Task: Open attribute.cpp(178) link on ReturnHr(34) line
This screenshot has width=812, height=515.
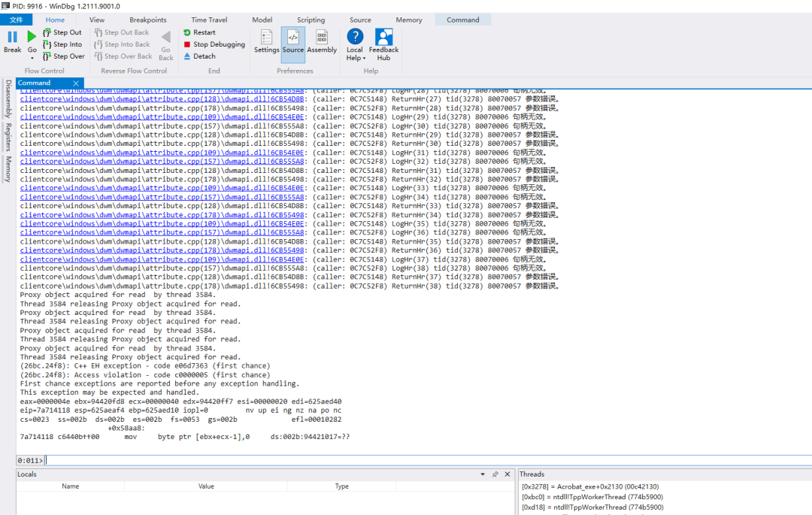Action: (162, 215)
